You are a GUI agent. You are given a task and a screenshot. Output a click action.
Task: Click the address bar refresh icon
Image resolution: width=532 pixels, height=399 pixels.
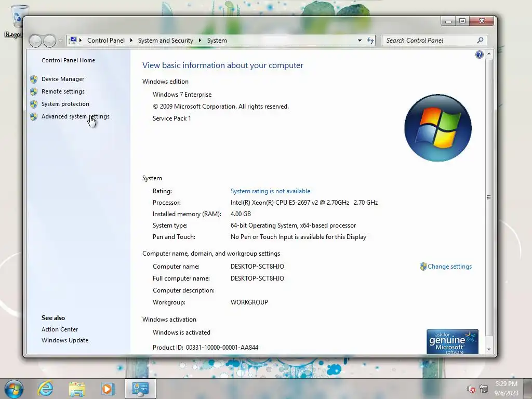click(x=370, y=41)
